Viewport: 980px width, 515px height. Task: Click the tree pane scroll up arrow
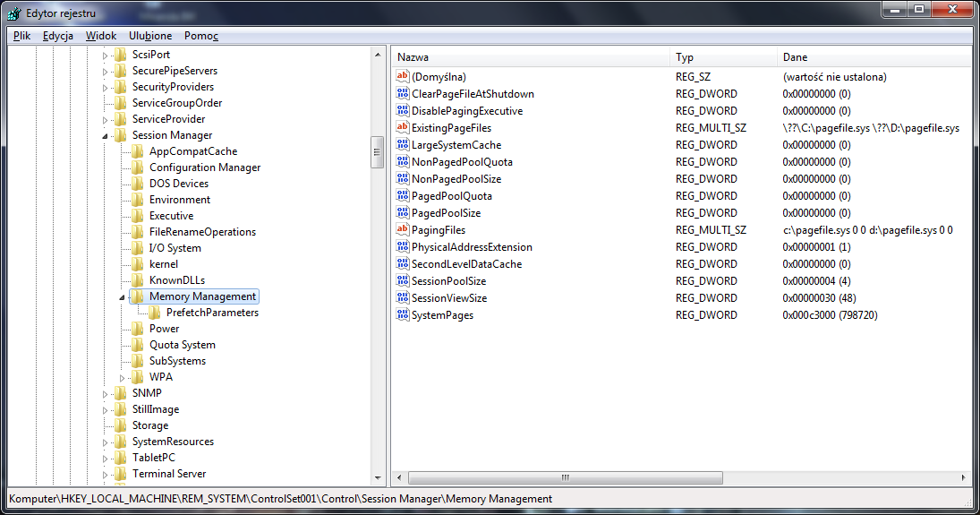pyautogui.click(x=378, y=55)
